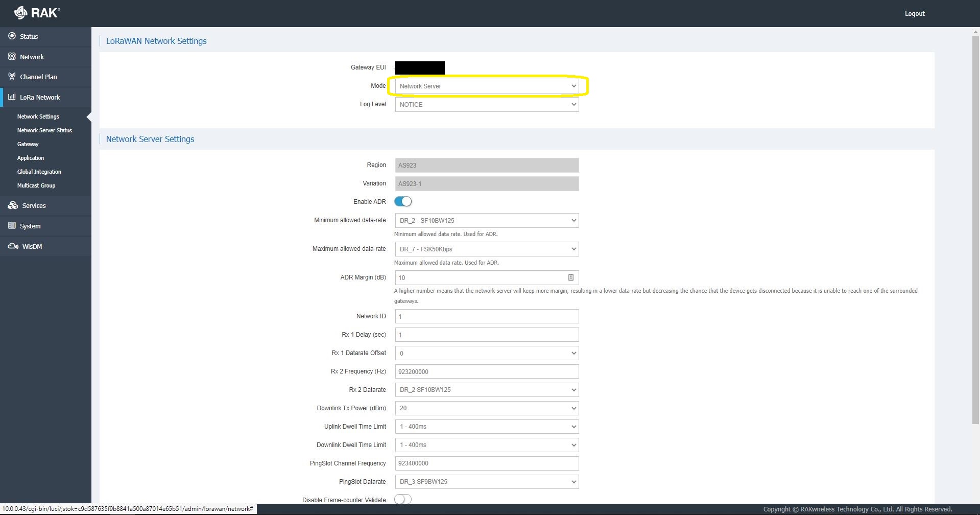
Task: Open the Multicast Group page link
Action: [x=36, y=185]
